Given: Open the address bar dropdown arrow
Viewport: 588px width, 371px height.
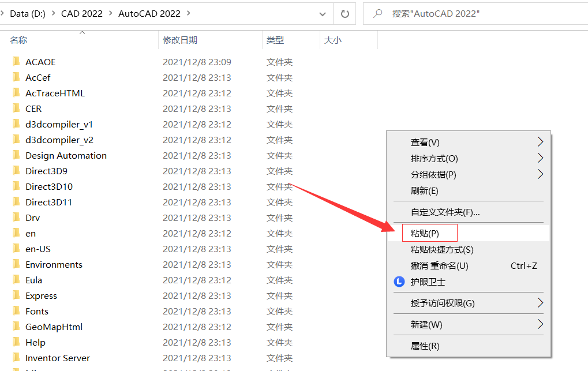Looking at the screenshot, I should point(323,13).
